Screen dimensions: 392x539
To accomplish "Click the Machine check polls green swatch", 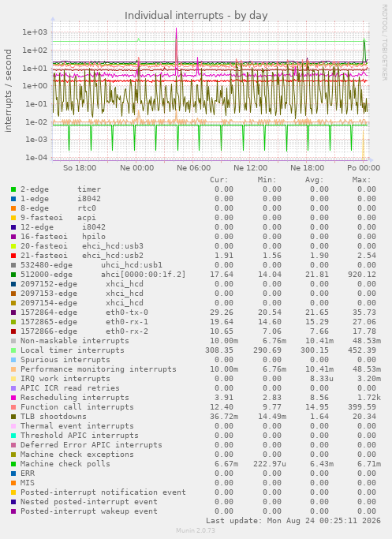I will pyautogui.click(x=13, y=464).
